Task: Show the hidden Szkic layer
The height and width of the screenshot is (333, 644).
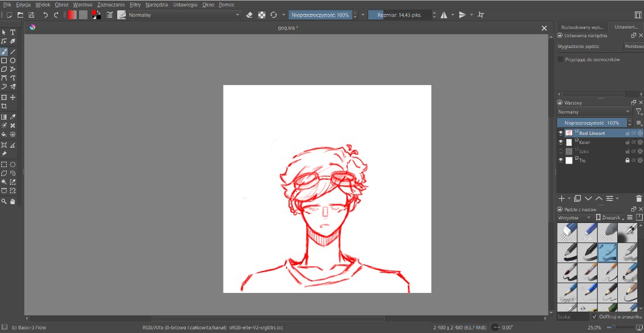Action: (561, 151)
